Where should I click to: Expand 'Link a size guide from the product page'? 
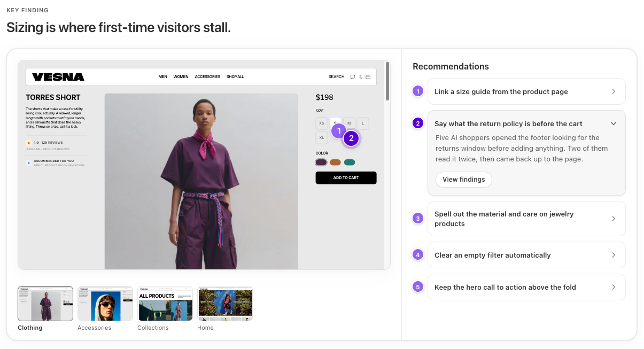click(x=526, y=91)
